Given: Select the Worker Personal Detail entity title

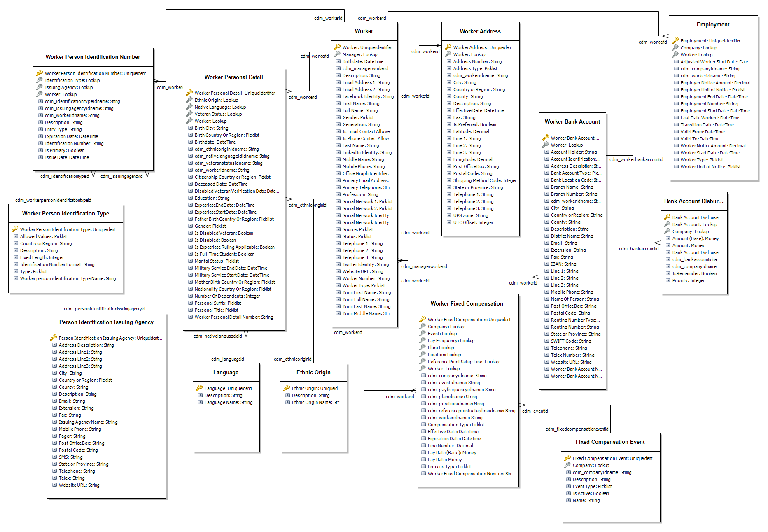Looking at the screenshot, I should (233, 77).
